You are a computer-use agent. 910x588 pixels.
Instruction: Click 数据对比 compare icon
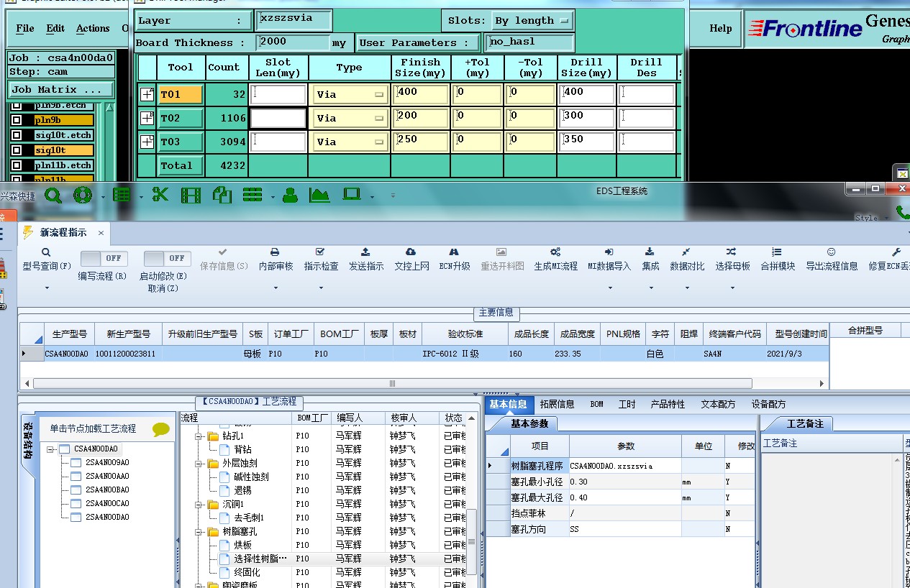tap(686, 252)
